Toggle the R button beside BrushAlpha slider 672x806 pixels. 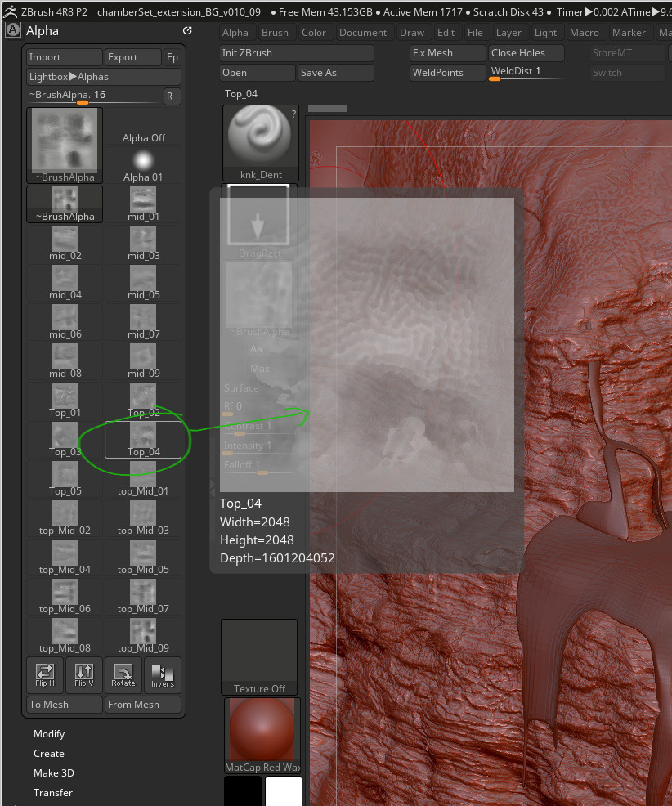(x=172, y=96)
